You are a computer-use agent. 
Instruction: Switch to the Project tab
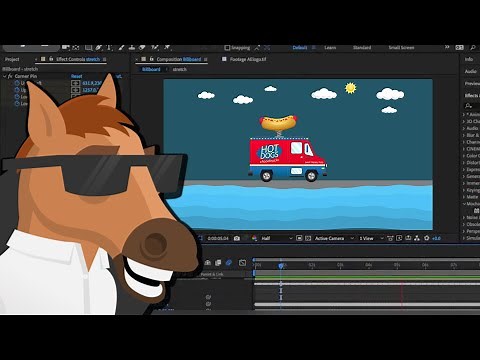click(x=12, y=59)
